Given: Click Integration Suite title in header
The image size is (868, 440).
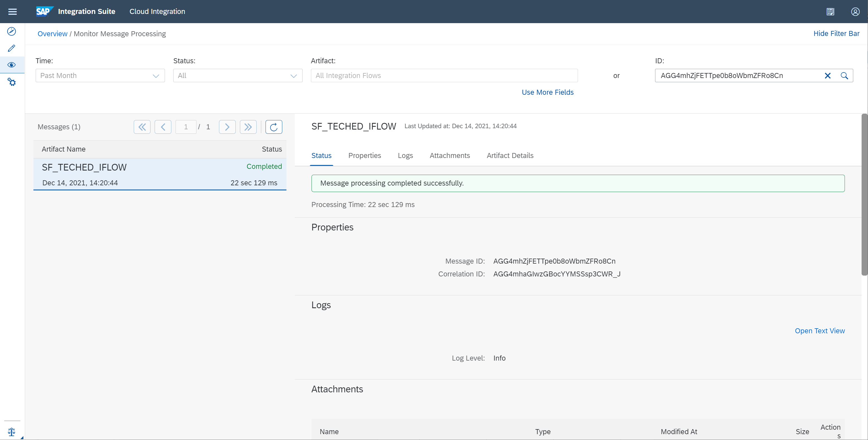Looking at the screenshot, I should coord(87,11).
